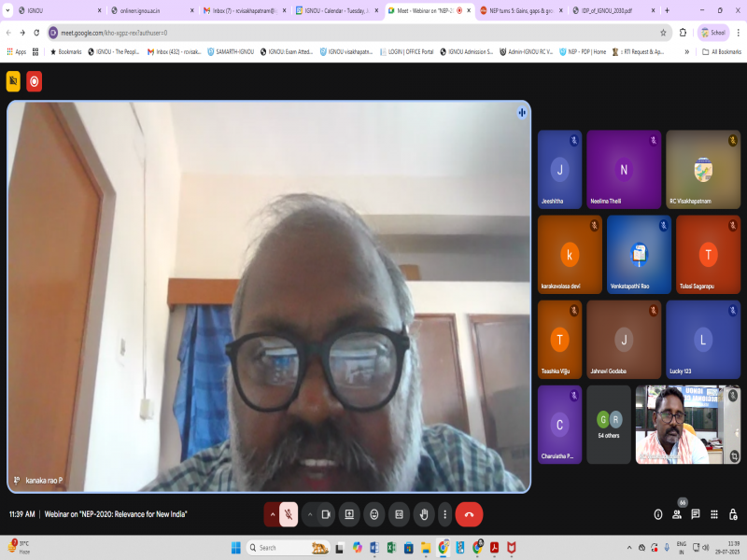Open Copilot from the taskbar
The height and width of the screenshot is (560, 747).
(x=357, y=548)
